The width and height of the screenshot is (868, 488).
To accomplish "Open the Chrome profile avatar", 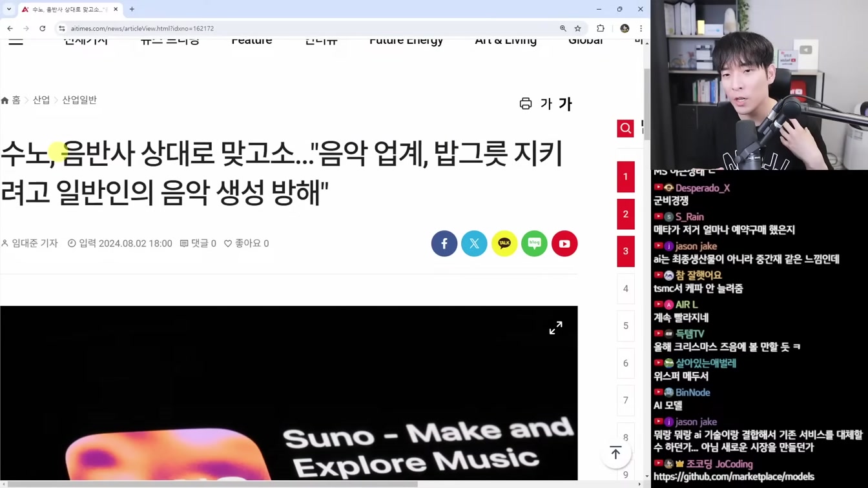I will [625, 28].
